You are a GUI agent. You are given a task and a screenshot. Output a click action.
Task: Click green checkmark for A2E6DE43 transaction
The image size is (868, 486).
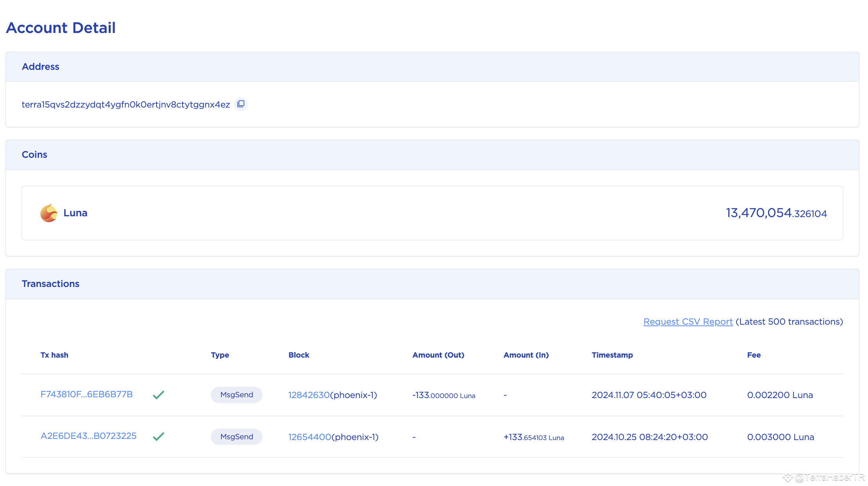pos(159,437)
